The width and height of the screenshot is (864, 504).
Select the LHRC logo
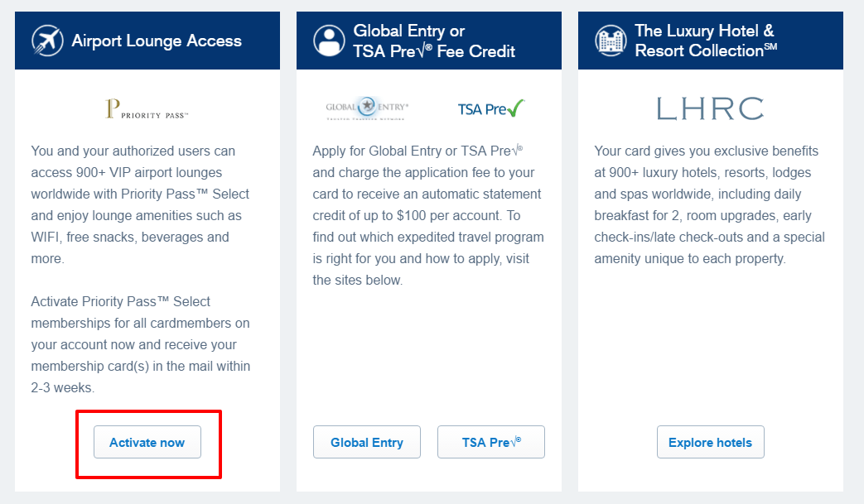[x=709, y=107]
